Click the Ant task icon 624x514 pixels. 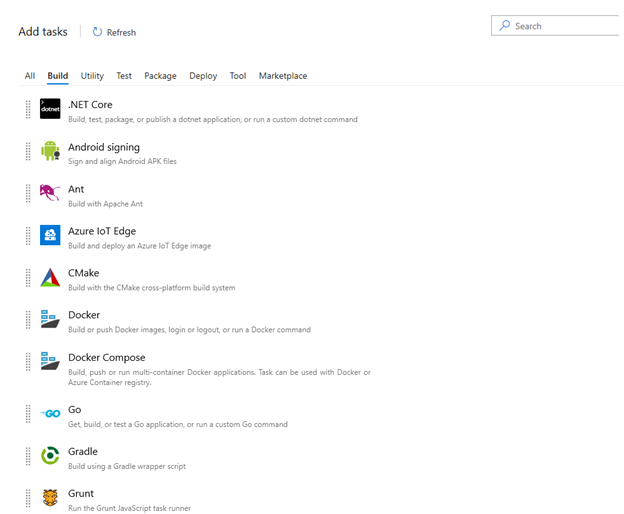click(50, 193)
